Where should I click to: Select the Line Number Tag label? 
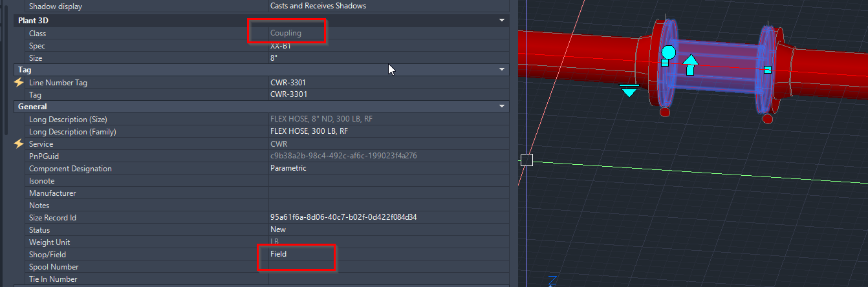(x=58, y=83)
